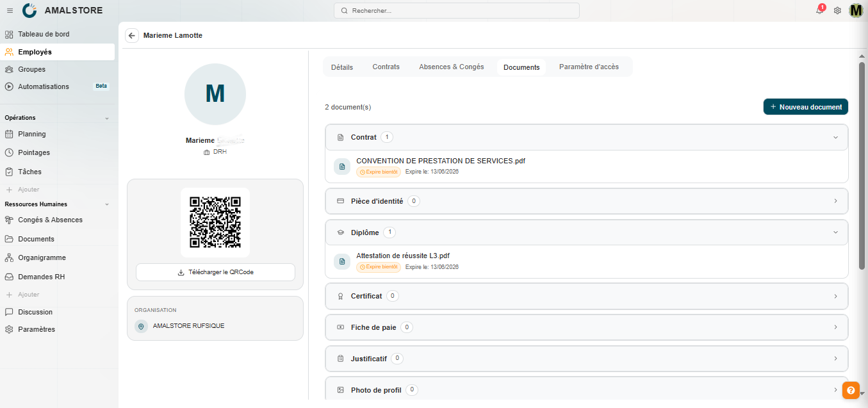Image resolution: width=868 pixels, height=408 pixels.
Task: Click Ajouter under Opérations
Action: [23, 190]
